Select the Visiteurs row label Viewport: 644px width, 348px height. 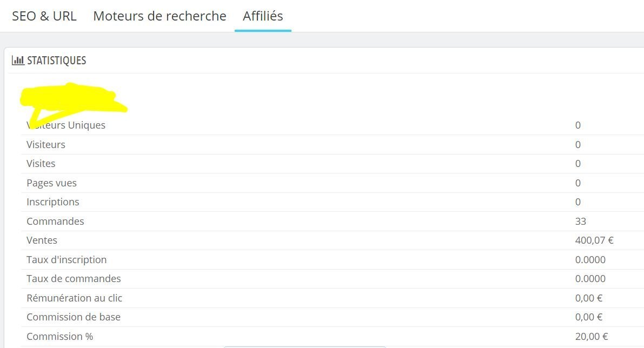pos(46,144)
